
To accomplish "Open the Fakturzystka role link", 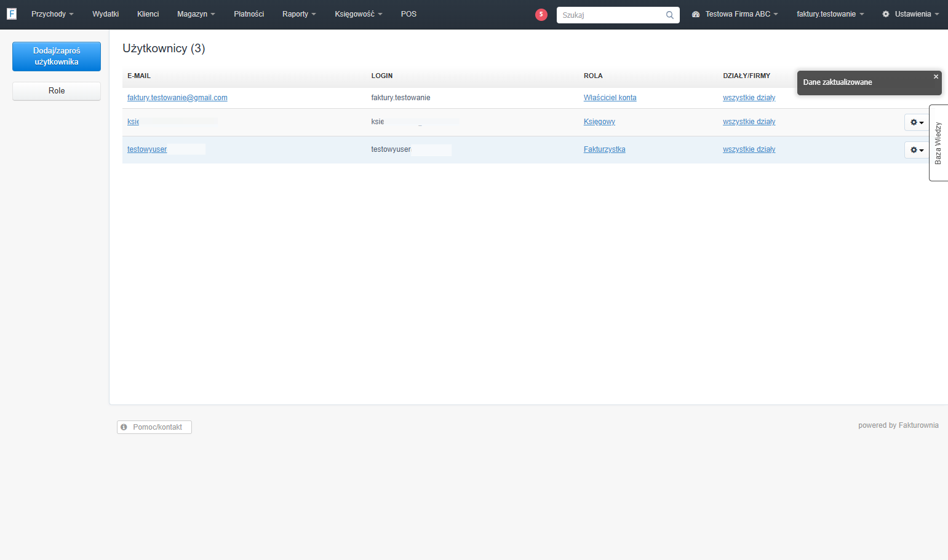I will pyautogui.click(x=605, y=149).
